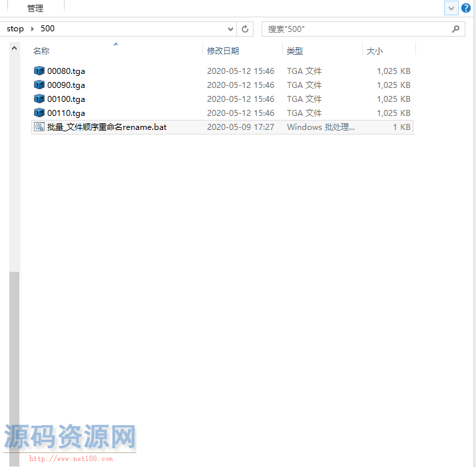Screen dimensions: 476x467
Task: Click the 1 KB size of rename.bat
Action: 401,127
